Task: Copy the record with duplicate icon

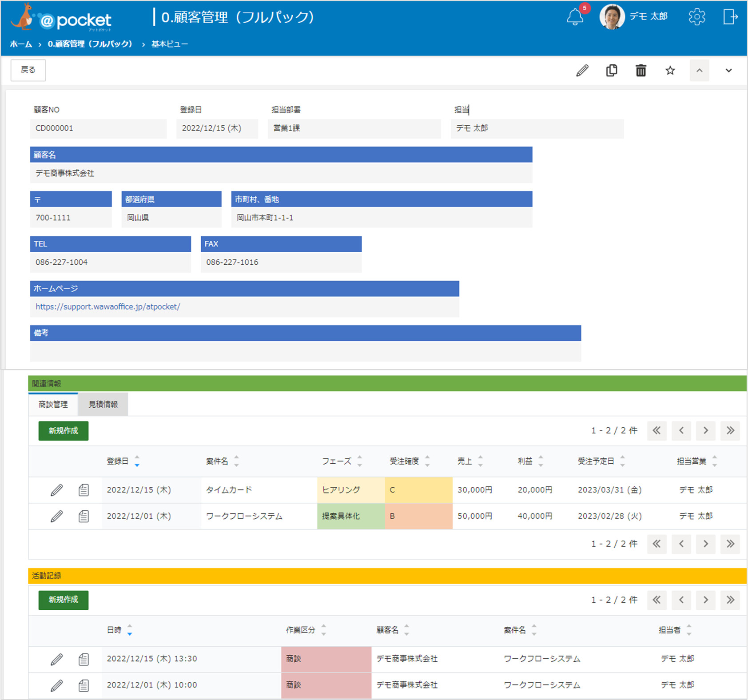Action: (x=612, y=70)
